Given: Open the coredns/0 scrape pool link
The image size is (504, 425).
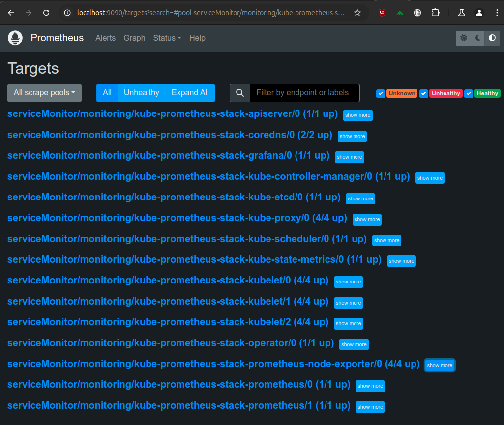Looking at the screenshot, I should [x=170, y=135].
